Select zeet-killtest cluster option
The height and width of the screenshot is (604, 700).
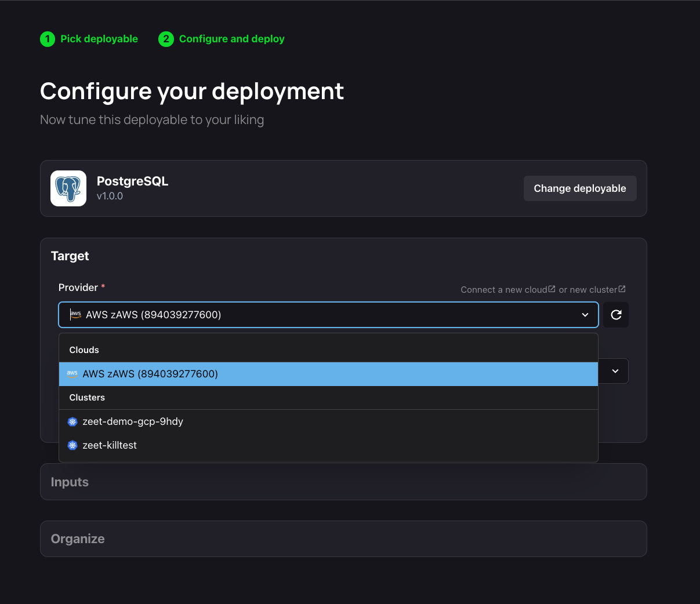(x=328, y=445)
